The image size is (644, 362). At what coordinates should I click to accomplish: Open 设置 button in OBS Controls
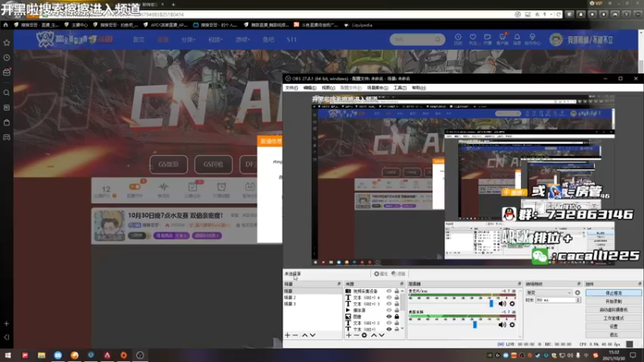[613, 327]
